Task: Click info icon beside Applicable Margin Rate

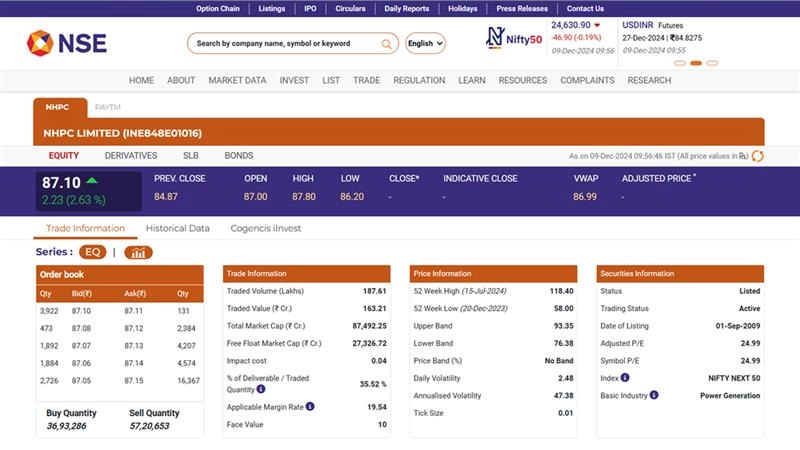Action: click(x=310, y=407)
